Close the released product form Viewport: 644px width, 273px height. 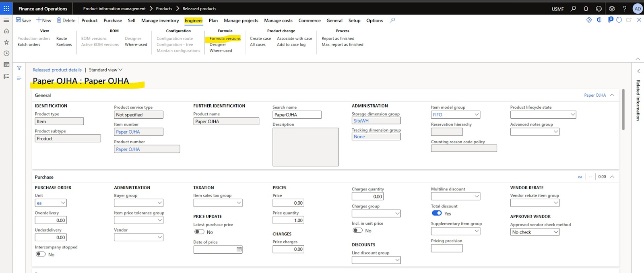[639, 20]
